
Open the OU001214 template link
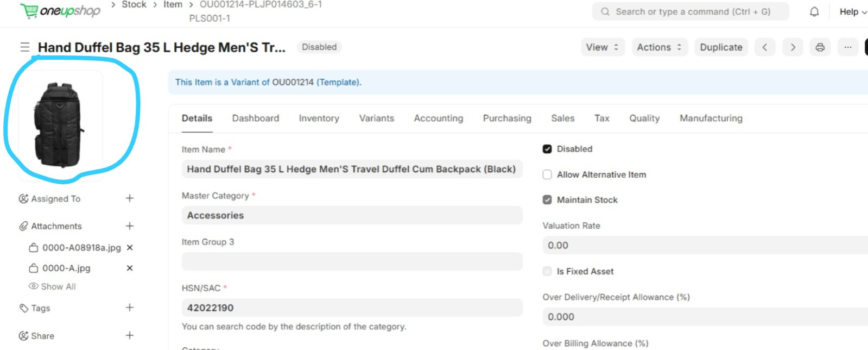point(293,83)
